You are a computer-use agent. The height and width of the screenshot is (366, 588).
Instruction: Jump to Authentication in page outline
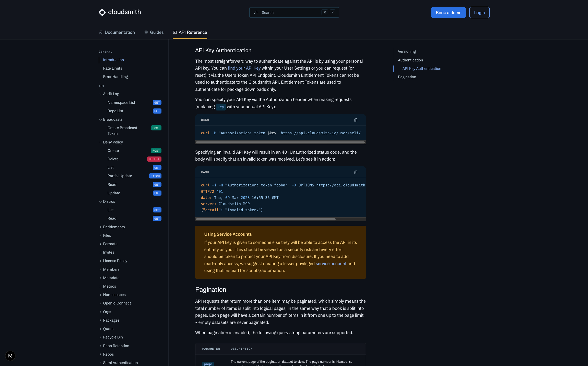[x=410, y=60]
